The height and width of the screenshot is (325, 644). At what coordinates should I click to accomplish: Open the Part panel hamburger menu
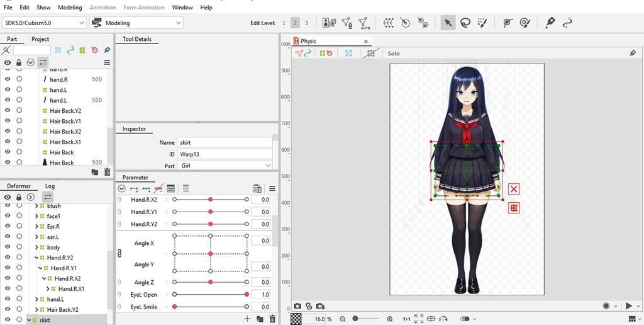107,62
